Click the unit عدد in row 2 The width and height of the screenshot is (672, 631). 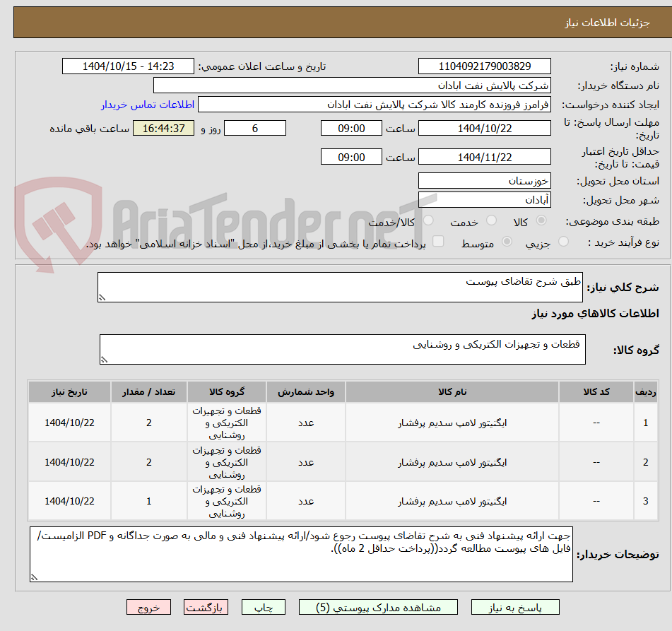point(306,463)
